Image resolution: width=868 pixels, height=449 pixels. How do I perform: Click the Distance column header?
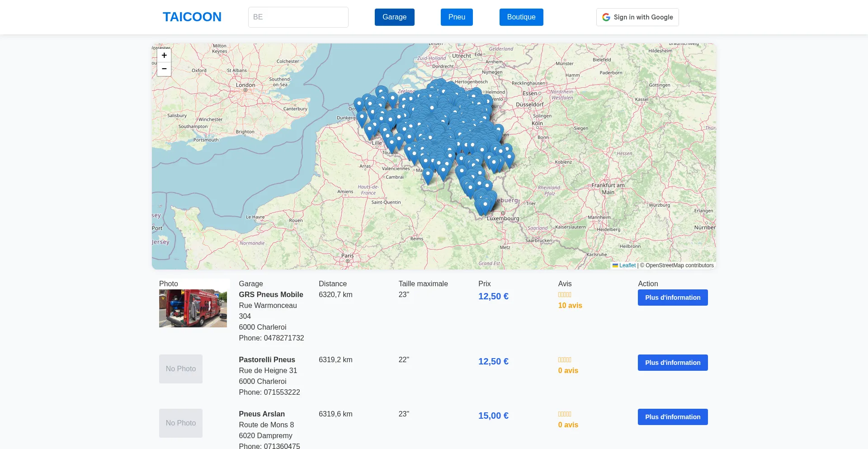333,284
